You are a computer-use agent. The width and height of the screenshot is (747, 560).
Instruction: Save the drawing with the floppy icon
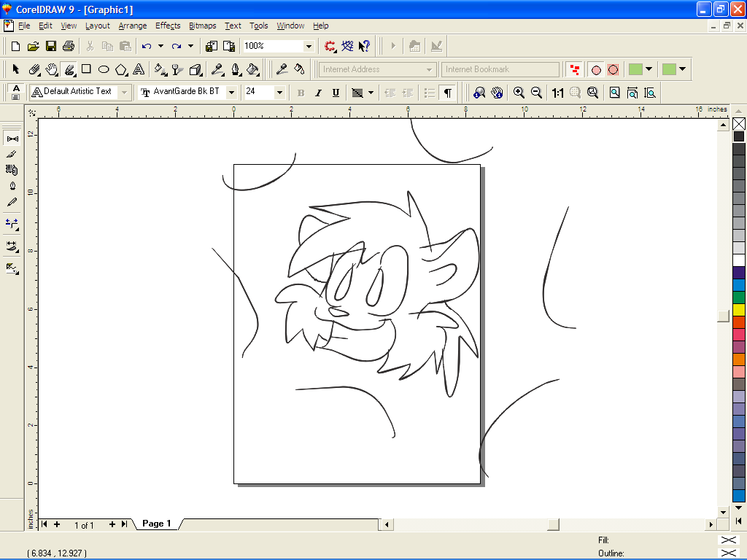click(50, 46)
